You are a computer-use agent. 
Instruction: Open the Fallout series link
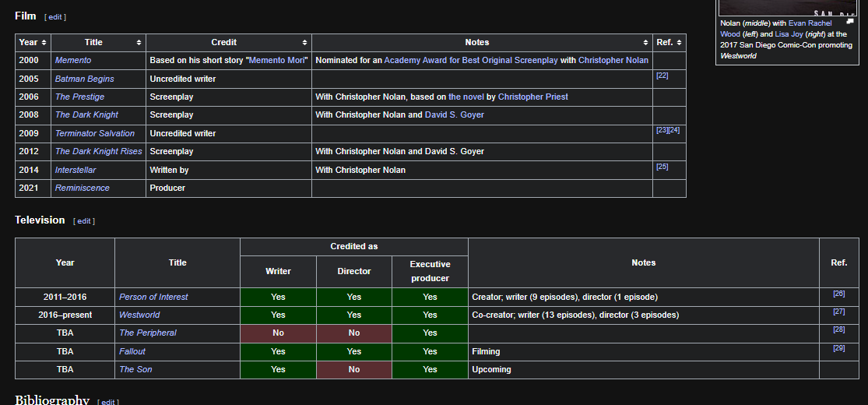[132, 351]
